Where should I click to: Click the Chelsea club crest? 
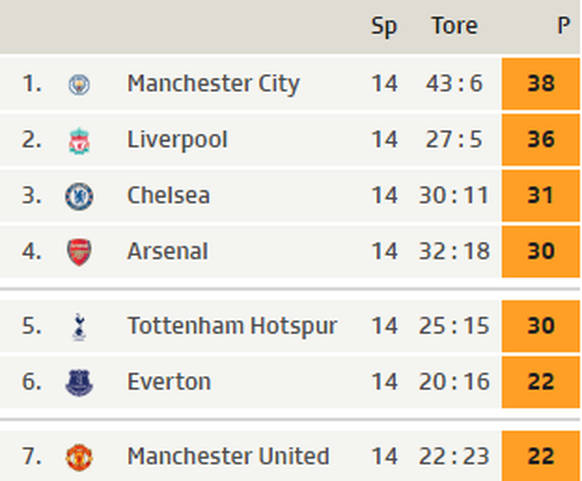pyautogui.click(x=79, y=196)
